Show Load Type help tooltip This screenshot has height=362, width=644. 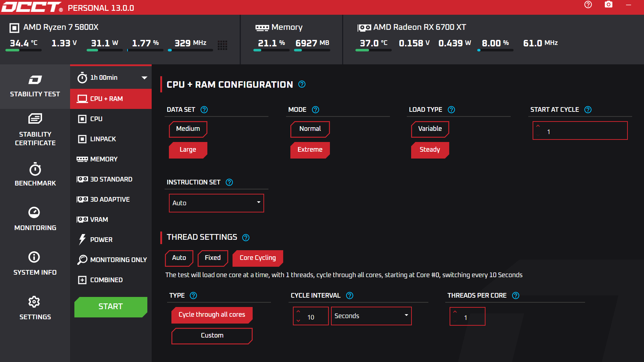tap(451, 110)
